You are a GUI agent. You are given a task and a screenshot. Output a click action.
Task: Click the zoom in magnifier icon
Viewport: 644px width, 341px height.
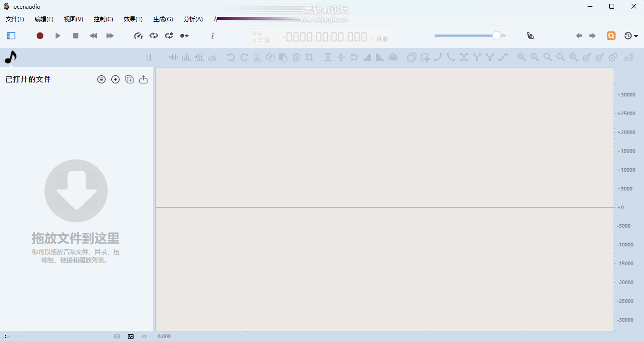click(522, 57)
